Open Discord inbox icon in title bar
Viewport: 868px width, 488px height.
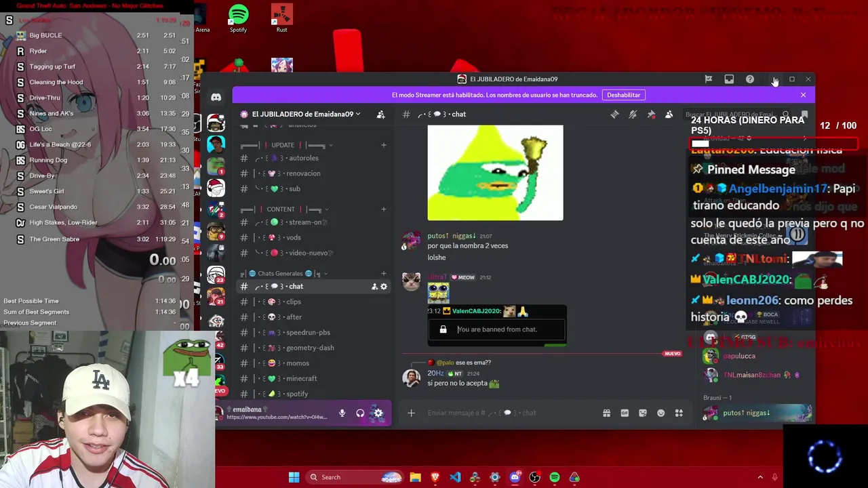point(729,79)
